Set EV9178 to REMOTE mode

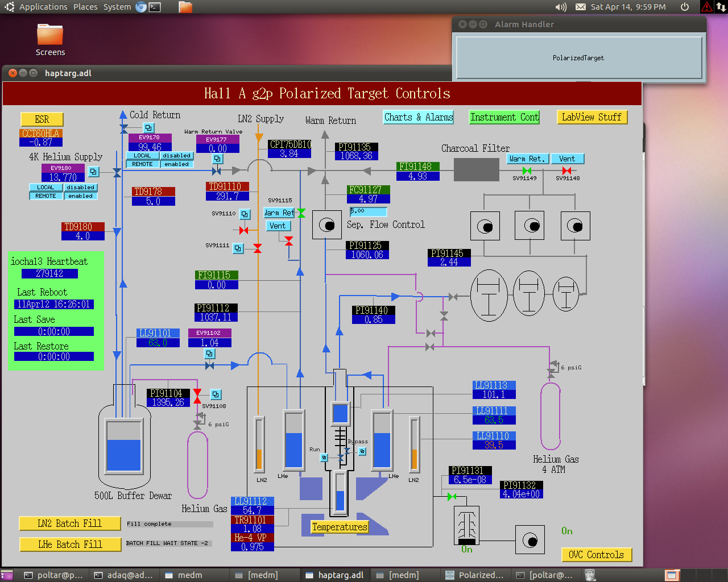click(142, 164)
